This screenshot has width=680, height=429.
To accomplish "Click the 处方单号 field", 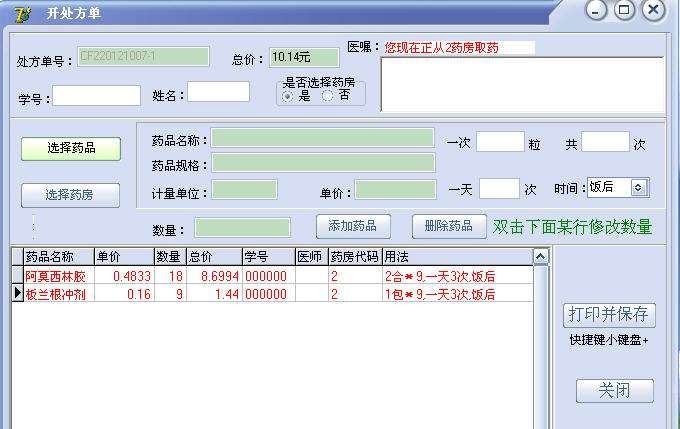I will pyautogui.click(x=143, y=57).
